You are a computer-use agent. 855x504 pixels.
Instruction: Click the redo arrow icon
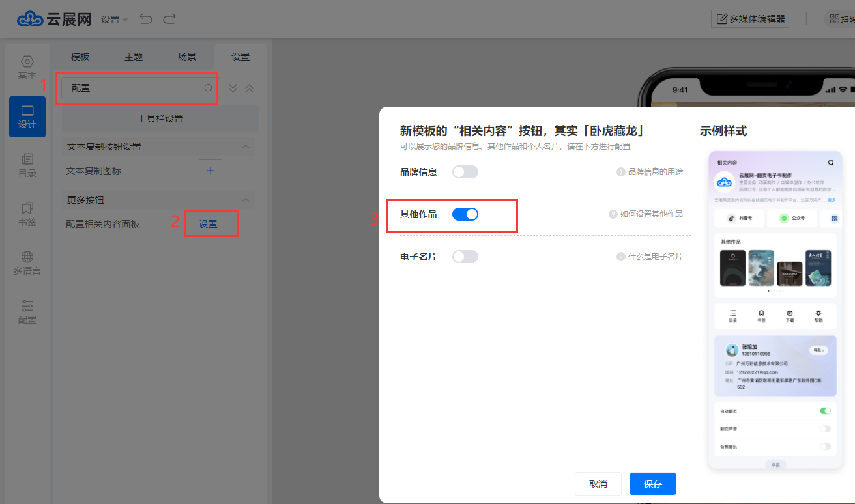coord(169,19)
